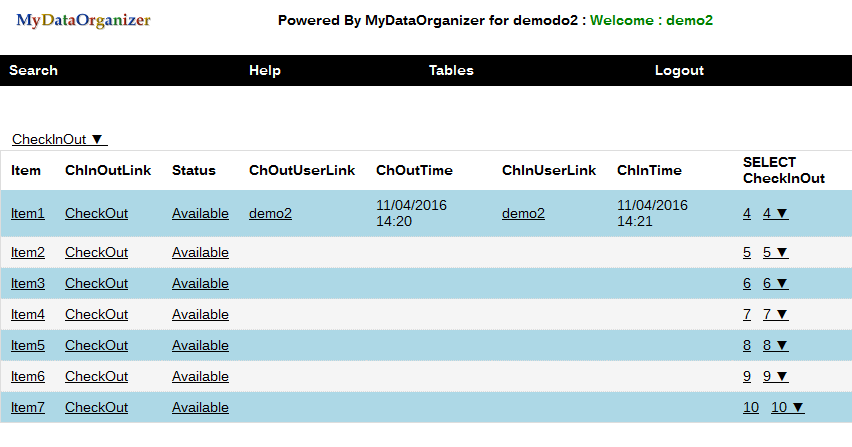Open the Search menu item

(33, 70)
